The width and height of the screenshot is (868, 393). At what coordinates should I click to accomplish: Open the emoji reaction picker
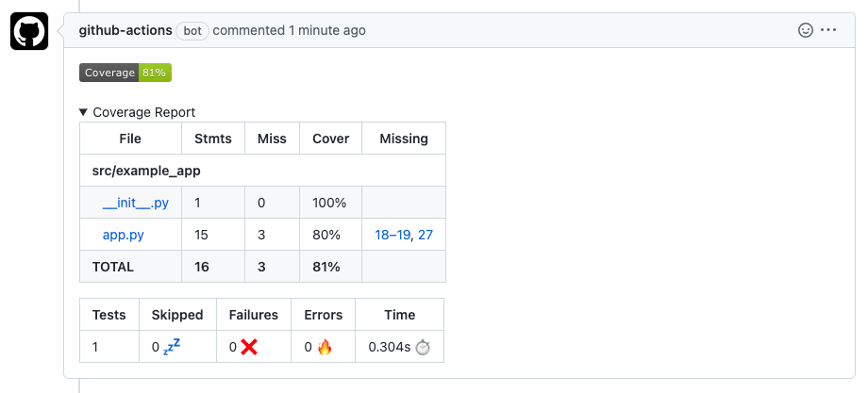click(806, 30)
